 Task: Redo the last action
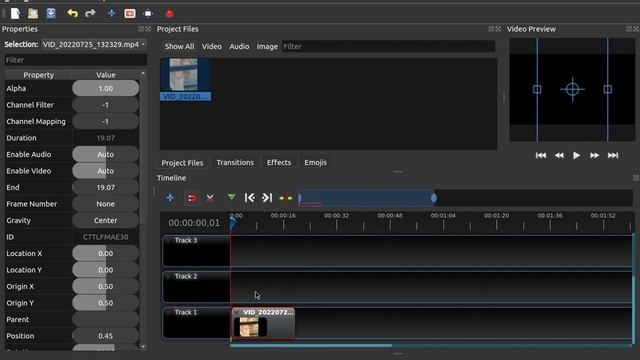(90, 13)
